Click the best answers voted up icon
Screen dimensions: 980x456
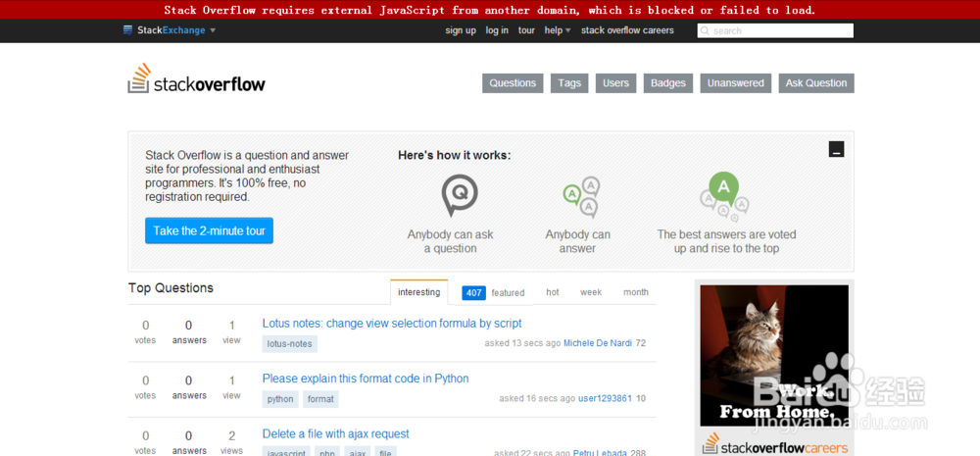pyautogui.click(x=724, y=196)
